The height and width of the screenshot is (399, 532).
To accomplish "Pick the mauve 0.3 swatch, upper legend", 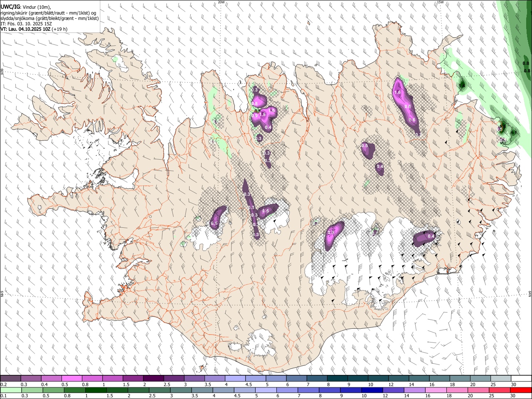I will [x=31, y=379].
